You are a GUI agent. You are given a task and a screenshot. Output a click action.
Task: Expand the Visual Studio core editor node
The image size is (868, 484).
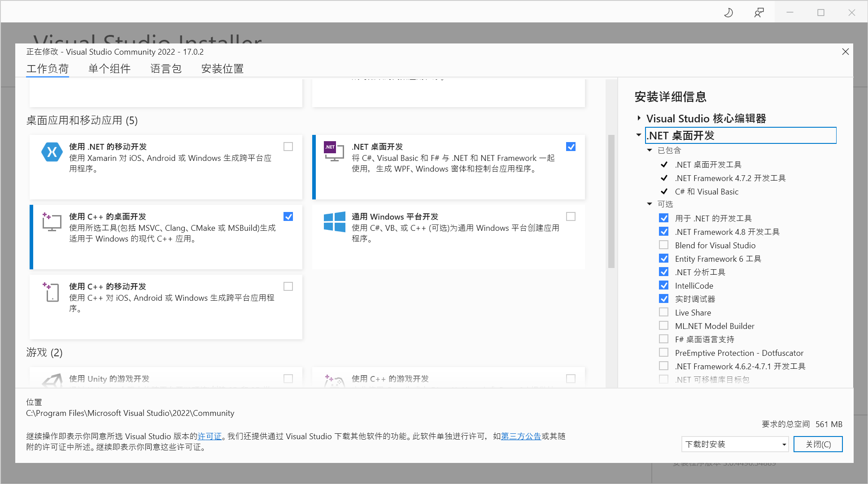(639, 118)
